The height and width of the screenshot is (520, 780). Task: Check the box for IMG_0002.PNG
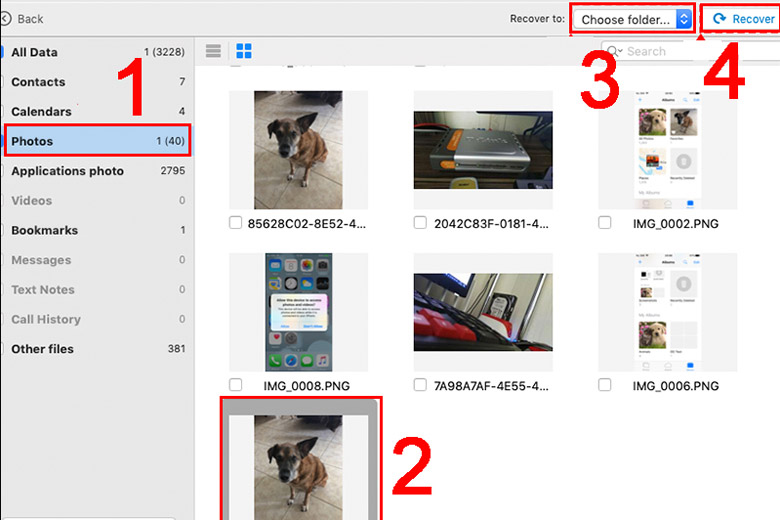605,223
